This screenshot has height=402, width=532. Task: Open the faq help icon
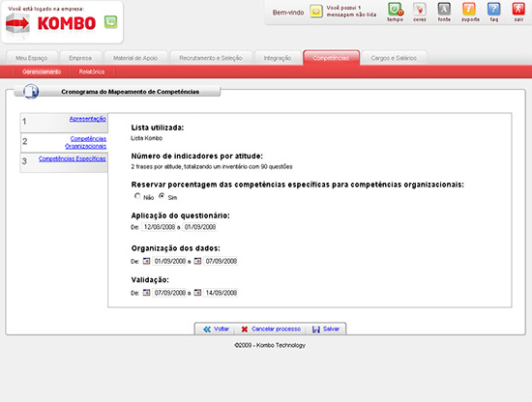pos(493,10)
